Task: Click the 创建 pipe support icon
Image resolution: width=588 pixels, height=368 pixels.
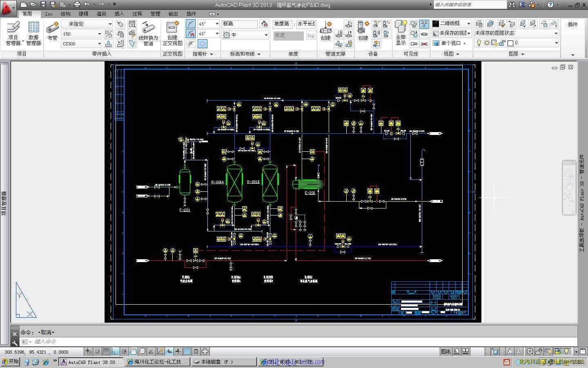Action: coord(325,31)
